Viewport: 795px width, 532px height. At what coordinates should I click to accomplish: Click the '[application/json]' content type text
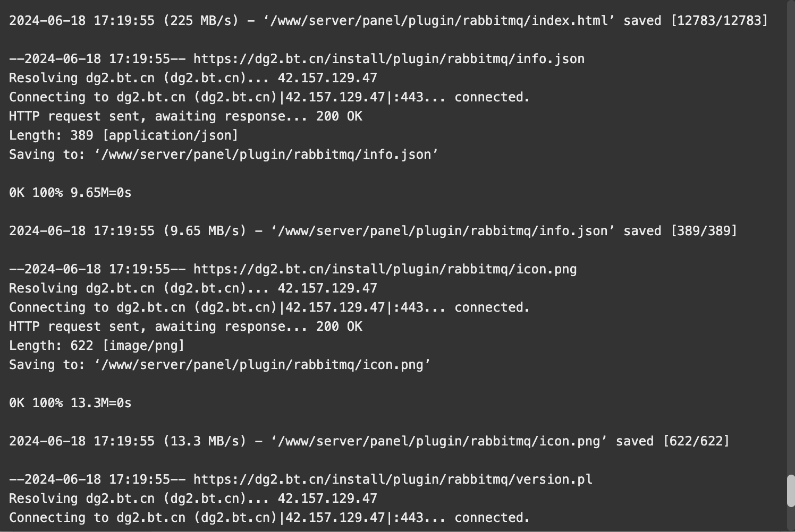click(x=171, y=135)
